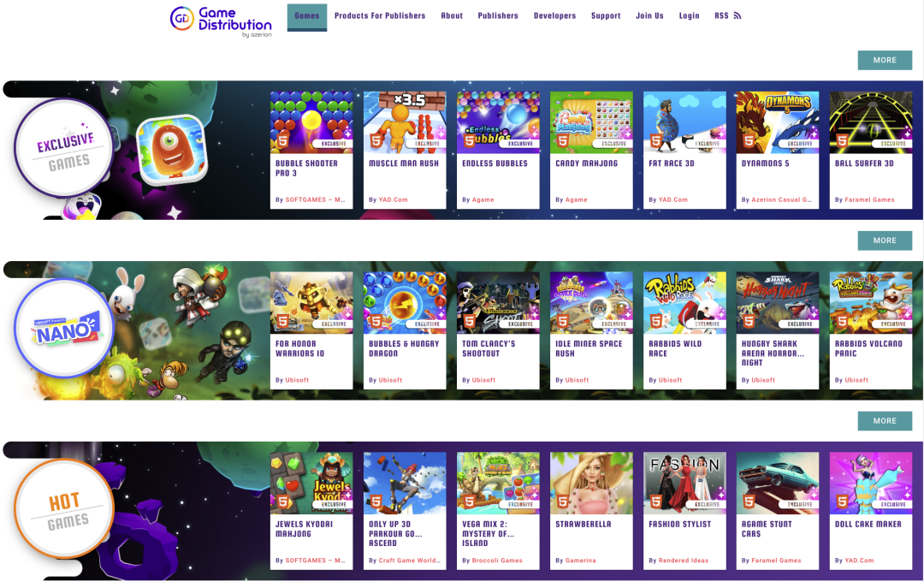Click MORE button above Exclusive Games

click(x=885, y=60)
